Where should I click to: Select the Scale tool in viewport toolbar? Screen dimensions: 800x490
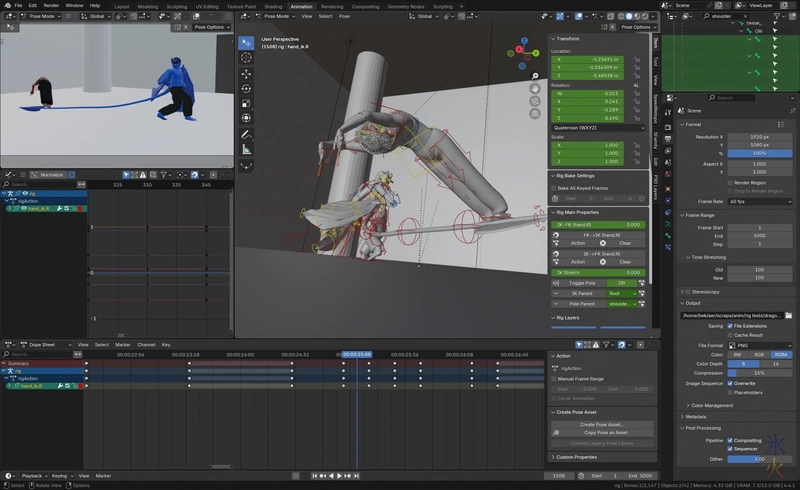point(246,103)
